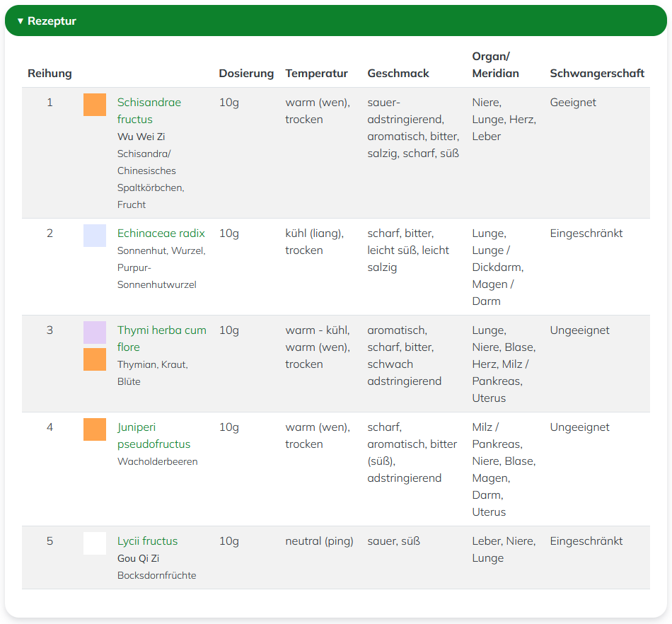This screenshot has width=672, height=624.
Task: Click the Organ/Meridian column header
Action: tap(495, 65)
